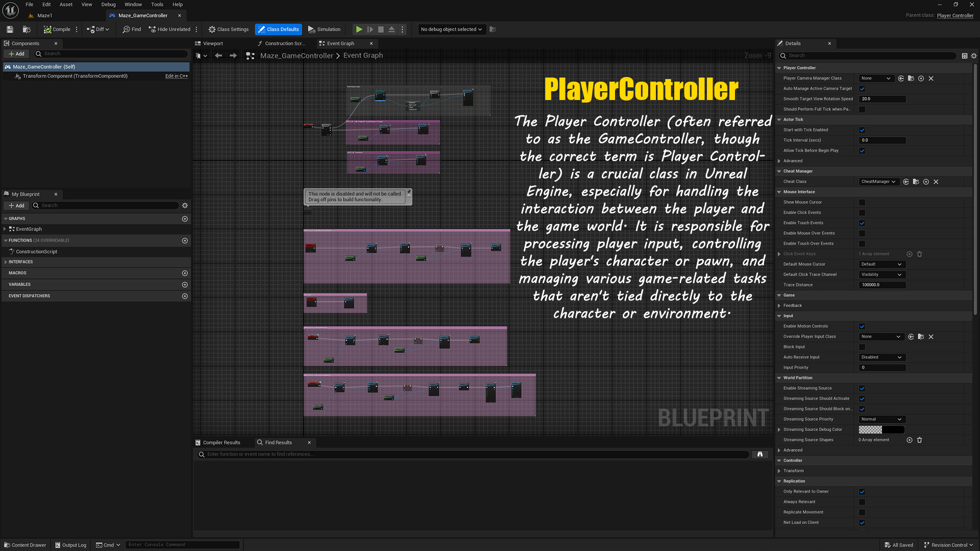Enable Show Mouse Cursor checkbox
980x551 pixels.
pyautogui.click(x=862, y=203)
